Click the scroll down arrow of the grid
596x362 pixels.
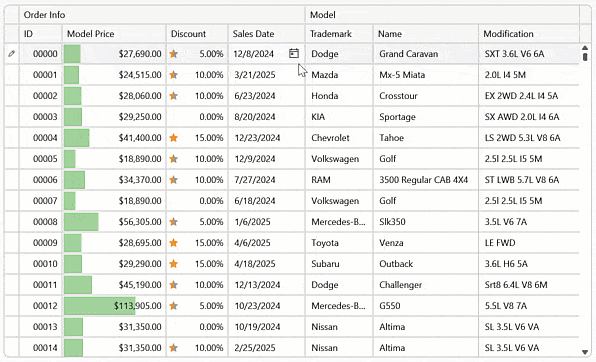click(585, 352)
